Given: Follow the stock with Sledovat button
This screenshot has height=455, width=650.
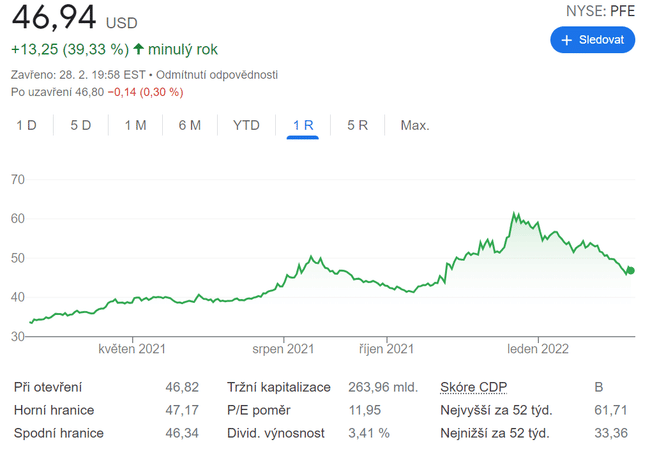Looking at the screenshot, I should tap(592, 40).
